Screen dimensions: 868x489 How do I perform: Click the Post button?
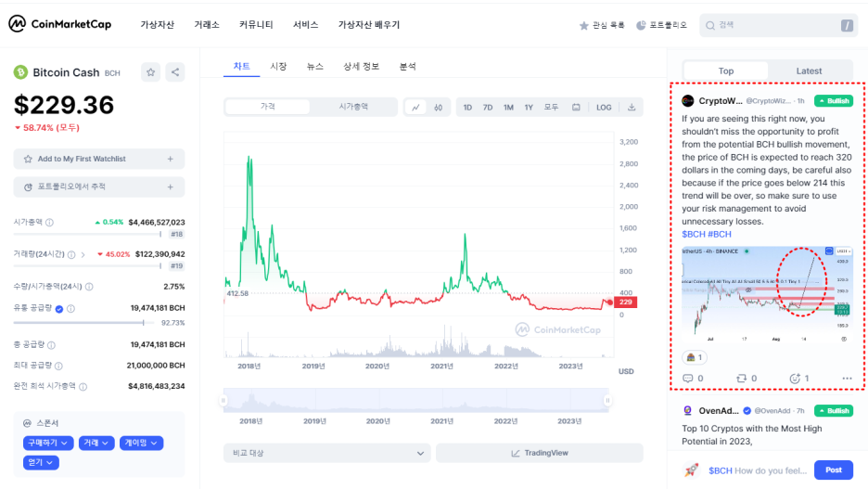[834, 470]
